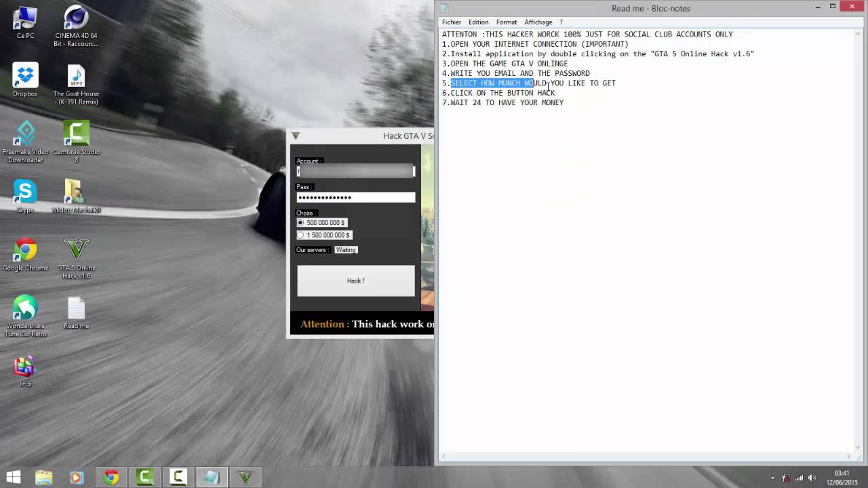Image resolution: width=868 pixels, height=488 pixels.
Task: Open the Fichier menu in Notepad
Action: click(452, 22)
